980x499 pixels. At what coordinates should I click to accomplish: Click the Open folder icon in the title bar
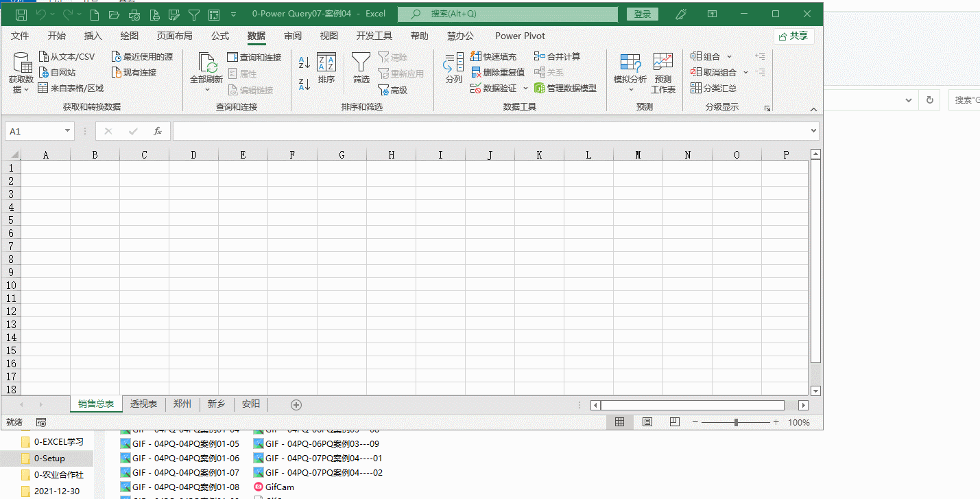click(x=115, y=14)
